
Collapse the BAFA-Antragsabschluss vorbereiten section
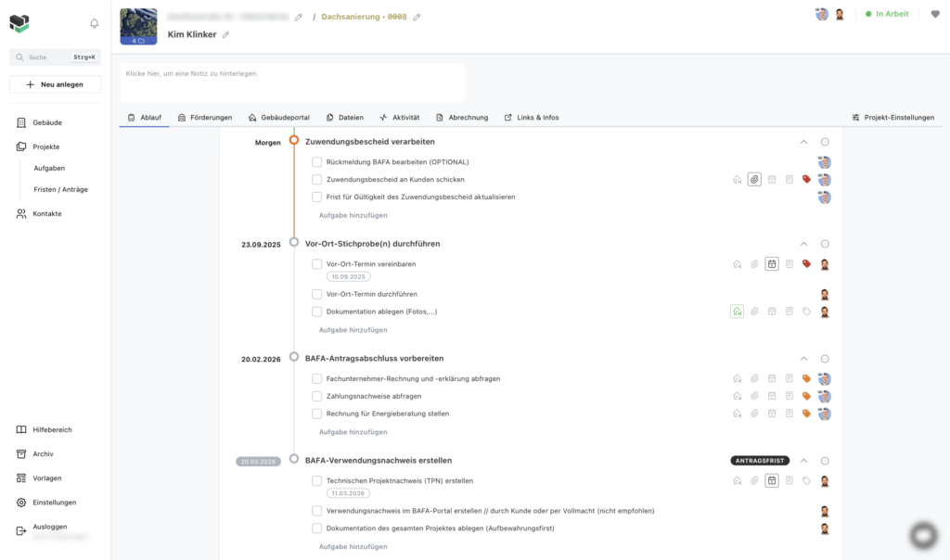coord(804,359)
